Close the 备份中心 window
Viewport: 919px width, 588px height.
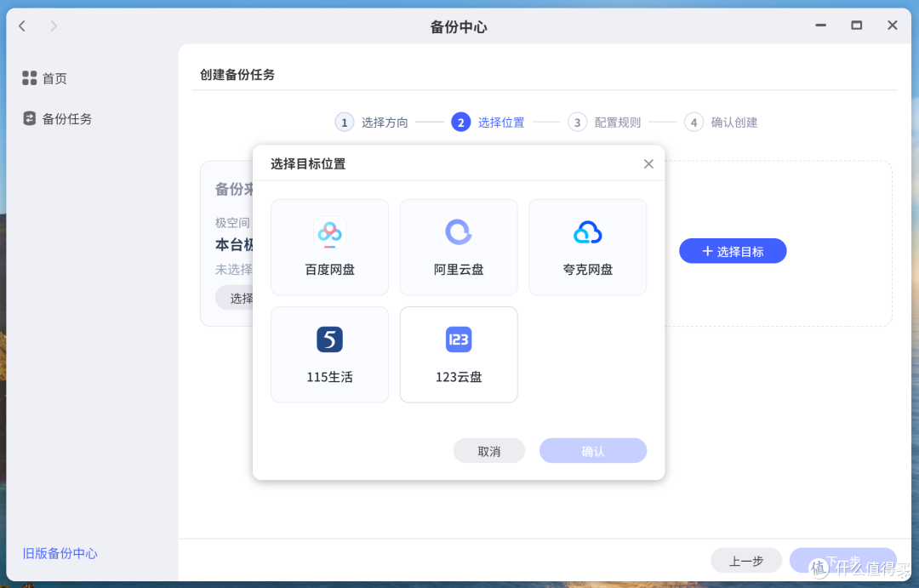(x=892, y=26)
